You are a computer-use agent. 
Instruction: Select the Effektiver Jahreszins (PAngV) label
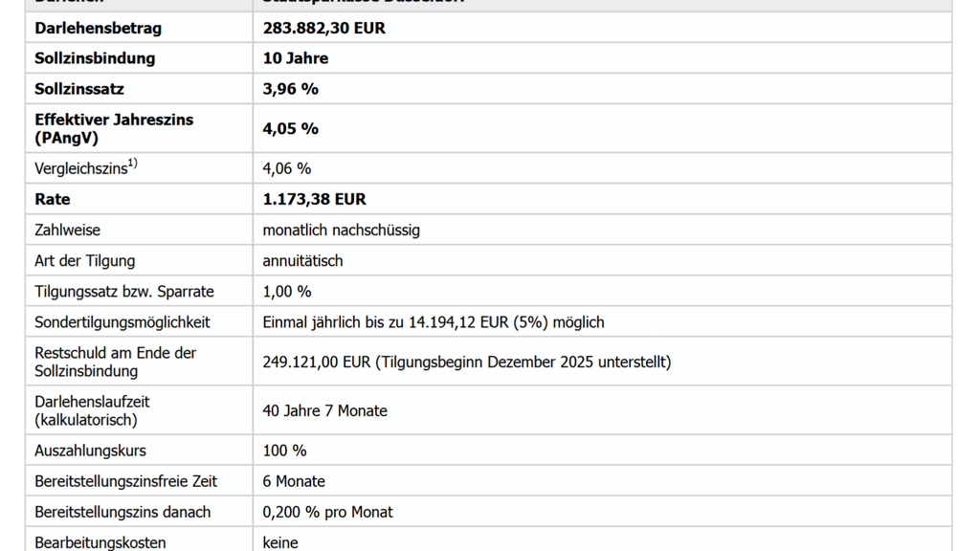coord(114,128)
